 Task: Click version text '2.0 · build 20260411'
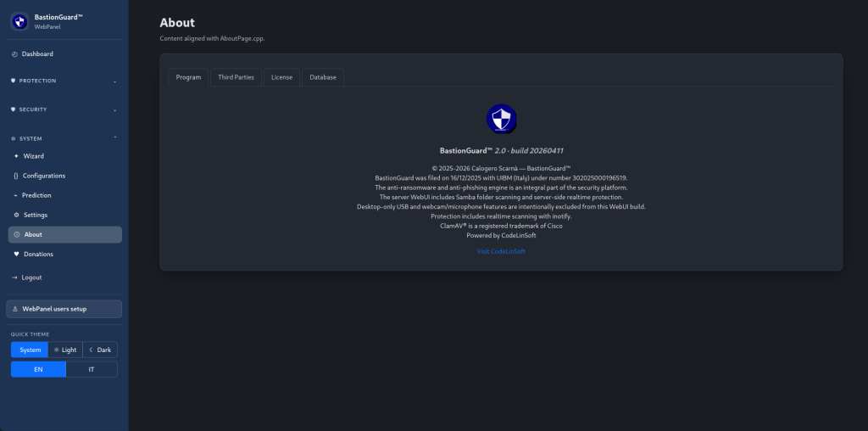[x=529, y=151]
